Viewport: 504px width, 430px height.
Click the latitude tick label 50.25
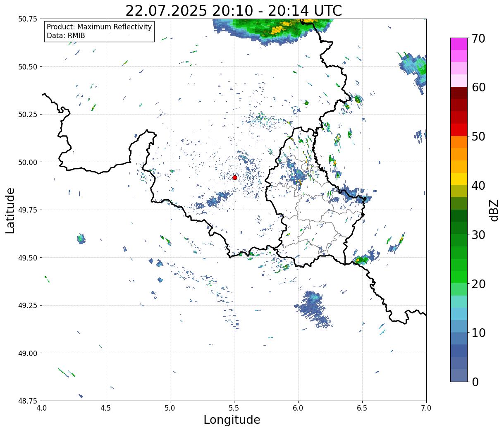[x=27, y=115]
